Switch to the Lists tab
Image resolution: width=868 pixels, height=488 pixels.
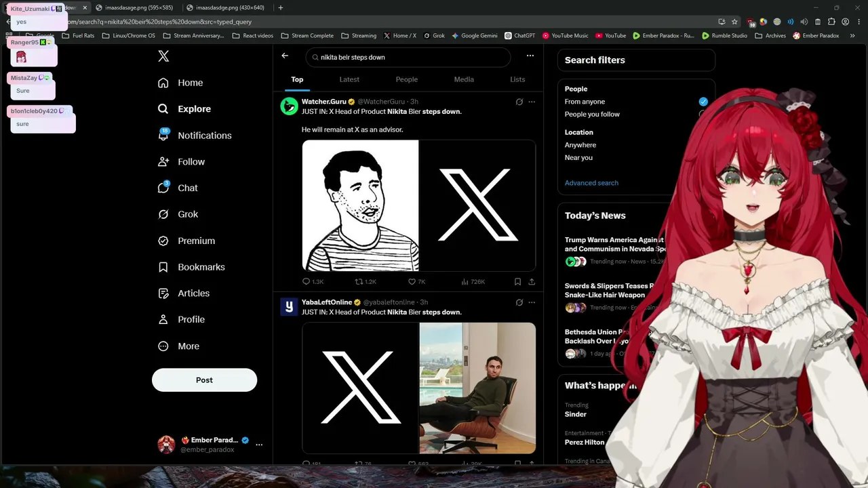(517, 79)
